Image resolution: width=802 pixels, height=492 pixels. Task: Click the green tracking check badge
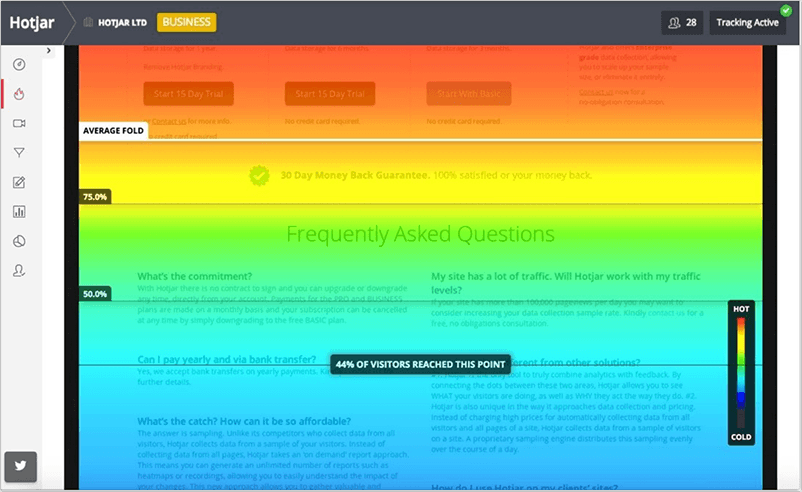coord(786,10)
